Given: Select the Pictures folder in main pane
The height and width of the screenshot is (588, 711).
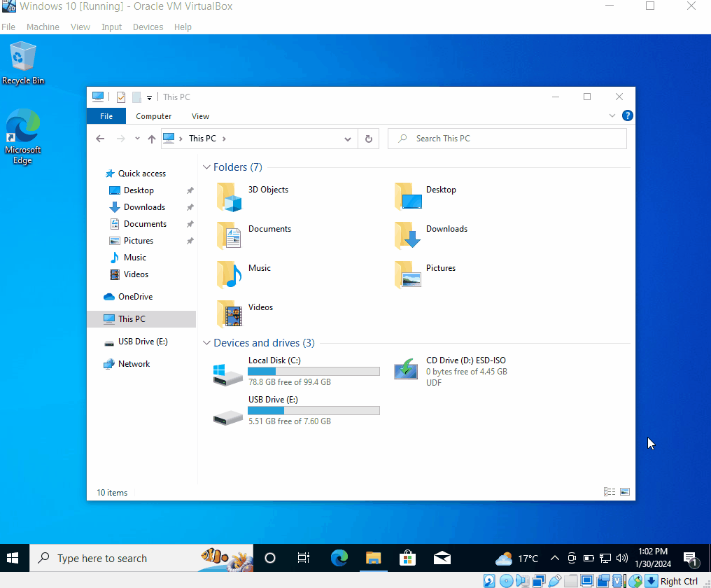Looking at the screenshot, I should click(x=425, y=274).
